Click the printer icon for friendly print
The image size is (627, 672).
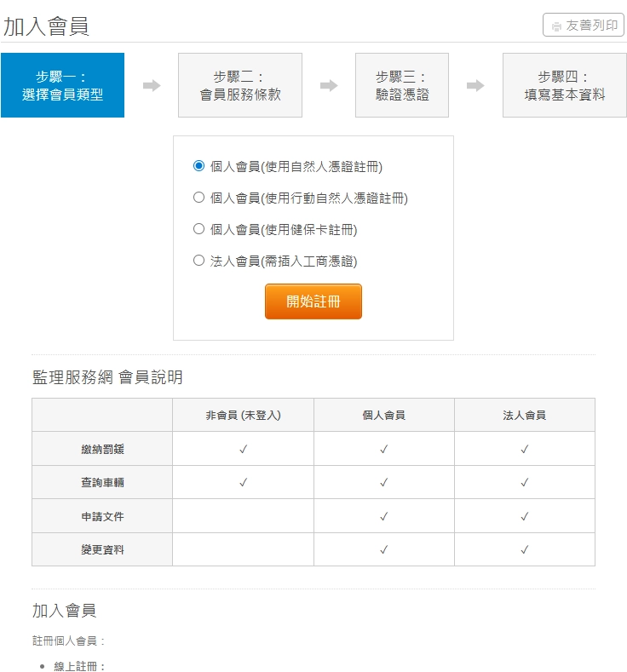[x=556, y=26]
